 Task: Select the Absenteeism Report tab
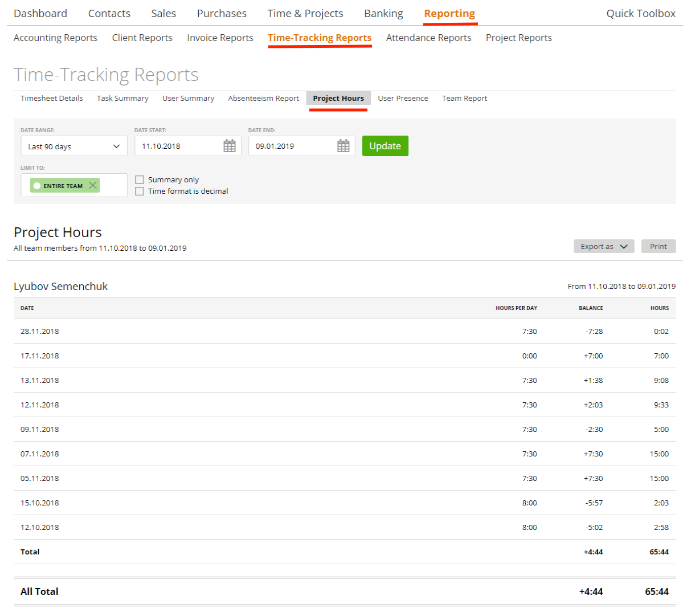tap(263, 98)
